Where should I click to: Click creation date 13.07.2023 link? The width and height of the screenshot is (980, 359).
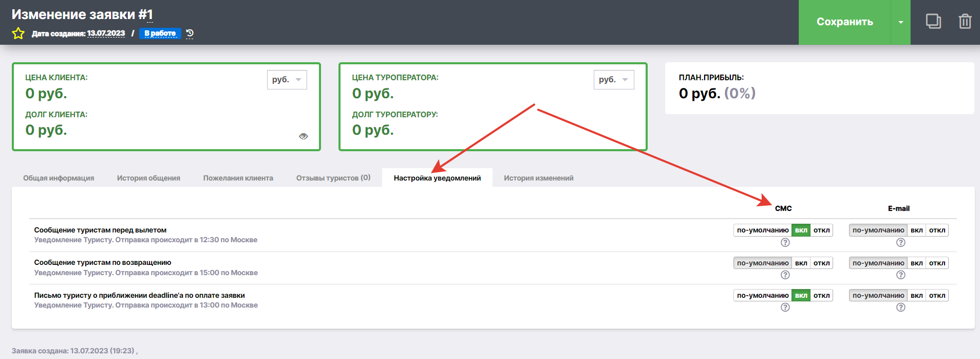(106, 33)
